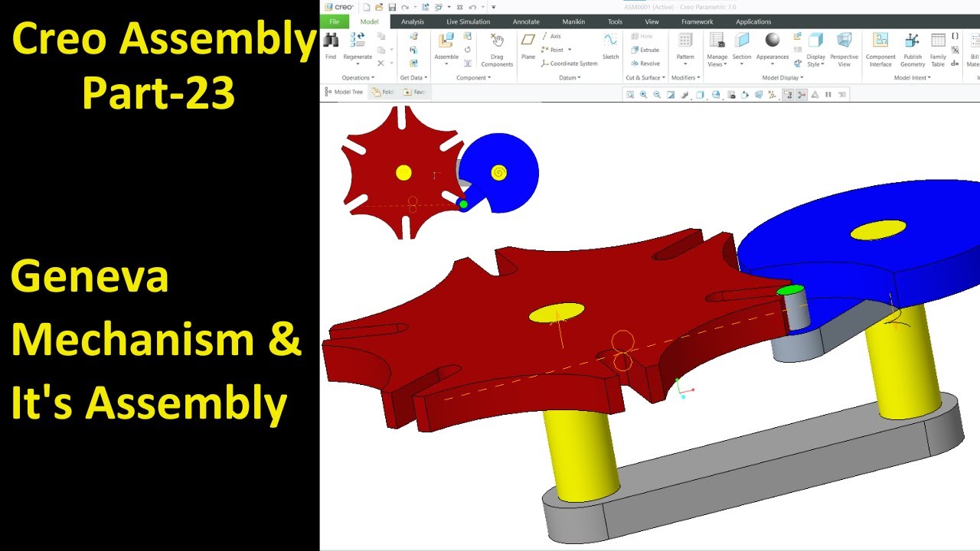The image size is (980, 551).
Task: Open the Appearances dropdown
Action: pos(773,64)
